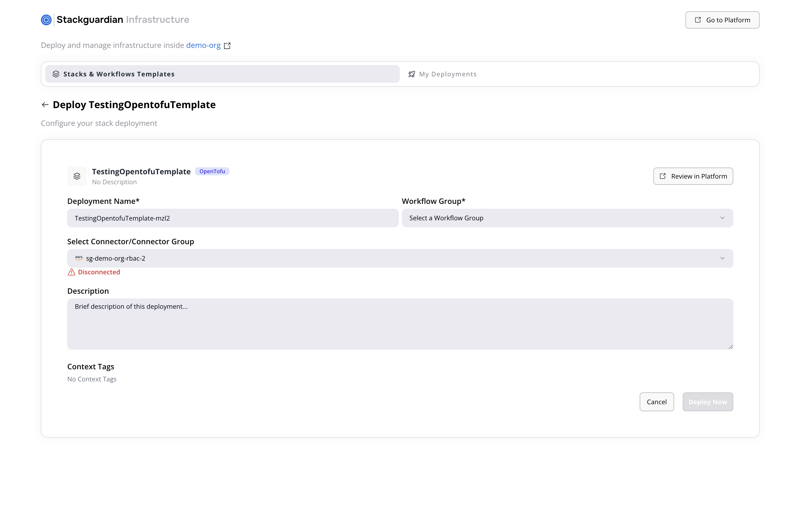Click the red Disconnected warning triangle icon

pyautogui.click(x=71, y=272)
